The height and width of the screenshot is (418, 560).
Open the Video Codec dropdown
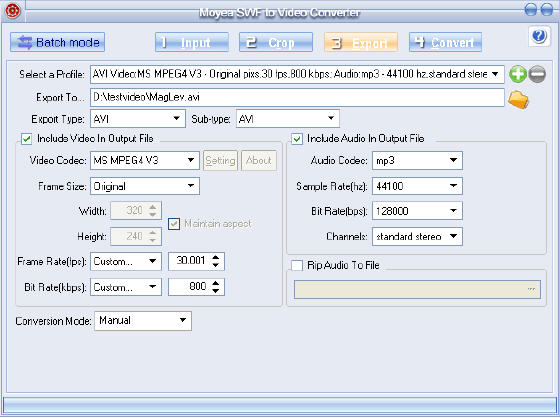pyautogui.click(x=145, y=160)
